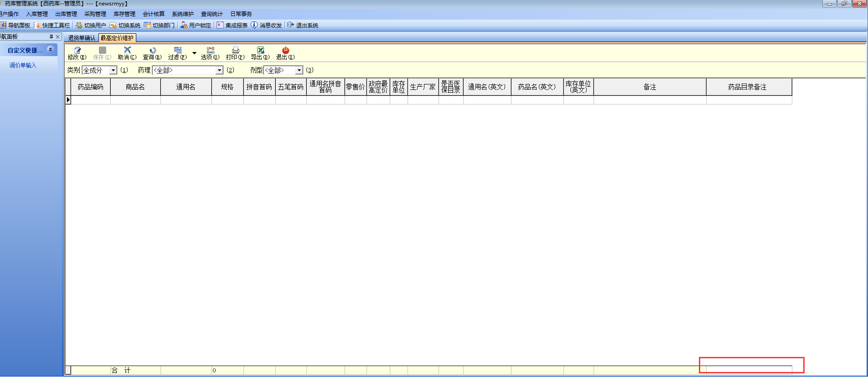This screenshot has width=868, height=377.
Task: Collapse the 自定义快捷 section
Action: click(x=50, y=49)
